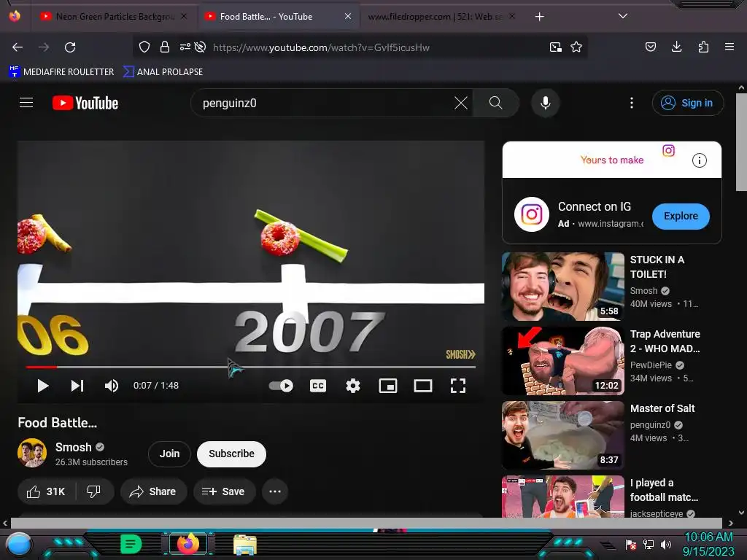Image resolution: width=747 pixels, height=560 pixels.
Task: List all tabs dropdown arrow
Action: click(623, 16)
